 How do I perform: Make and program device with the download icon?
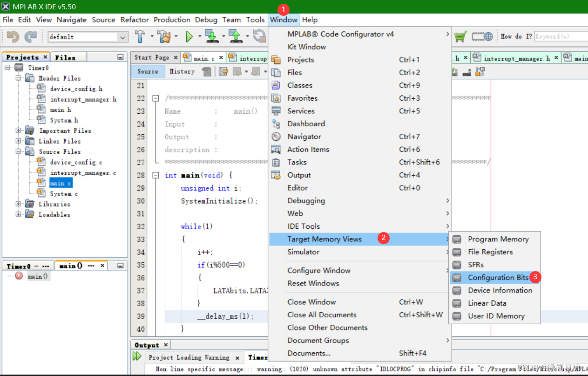click(212, 36)
